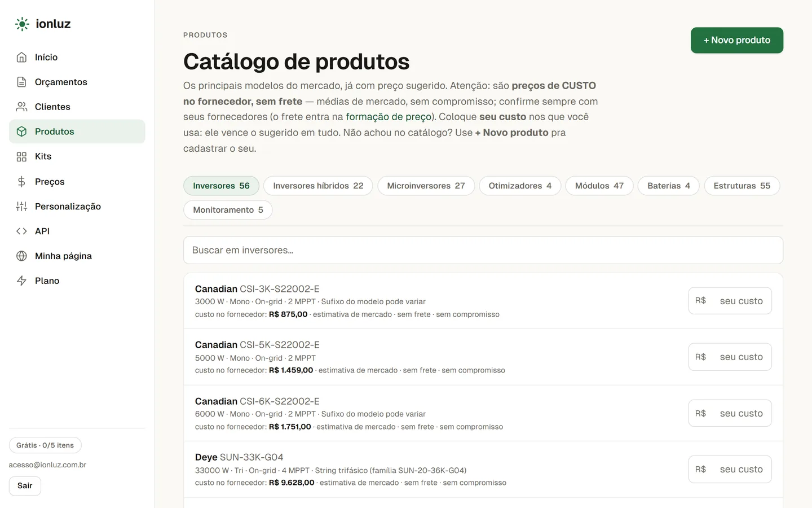Follow the formação de preço link
Viewport: 812px width, 508px height.
pyautogui.click(x=389, y=117)
